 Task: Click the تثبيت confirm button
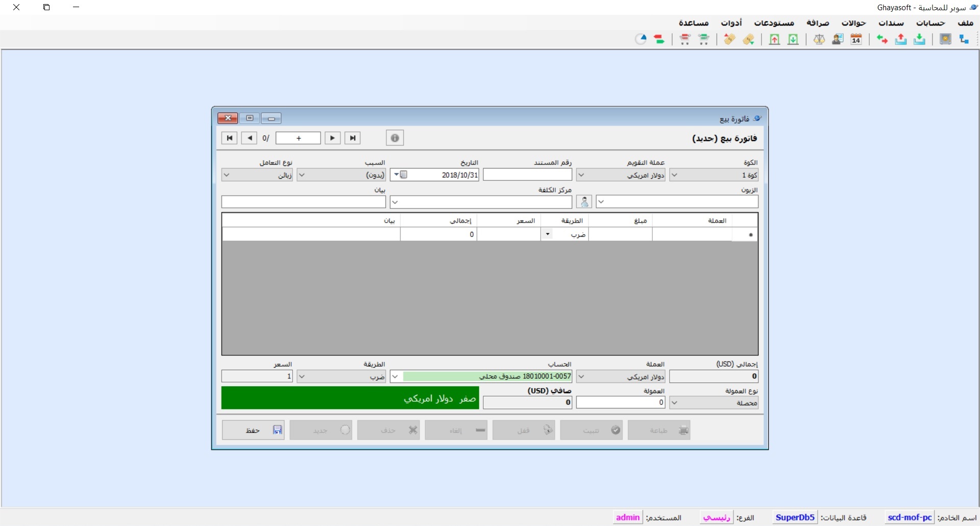(591, 431)
